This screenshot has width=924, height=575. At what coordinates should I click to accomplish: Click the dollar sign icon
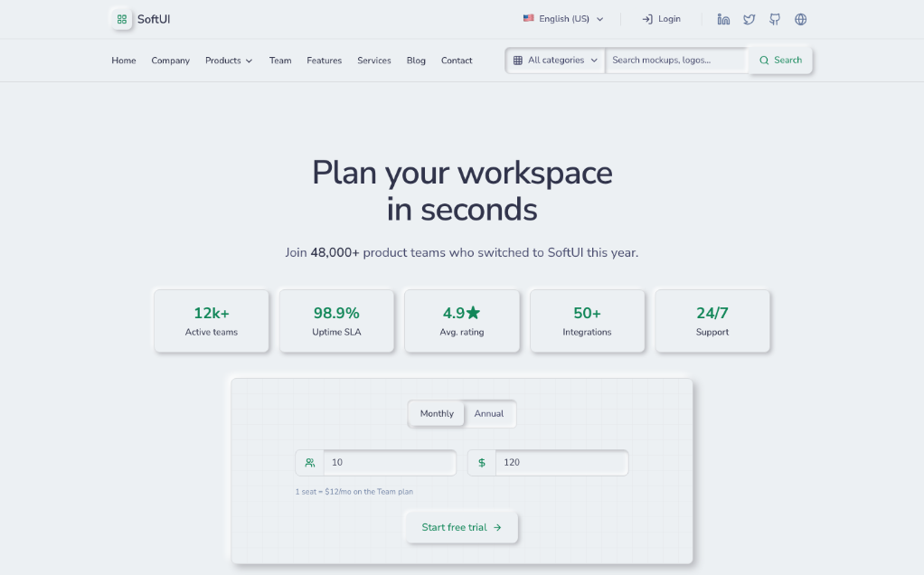point(482,463)
